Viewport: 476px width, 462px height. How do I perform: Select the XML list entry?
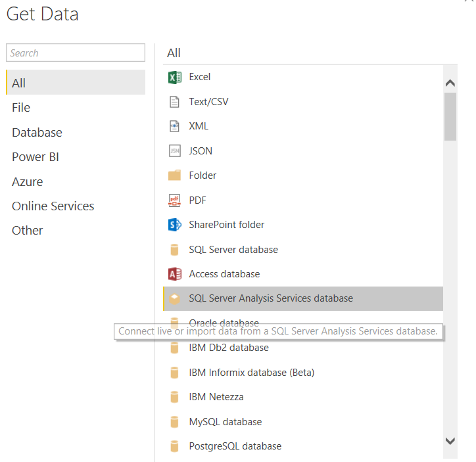tap(303, 126)
